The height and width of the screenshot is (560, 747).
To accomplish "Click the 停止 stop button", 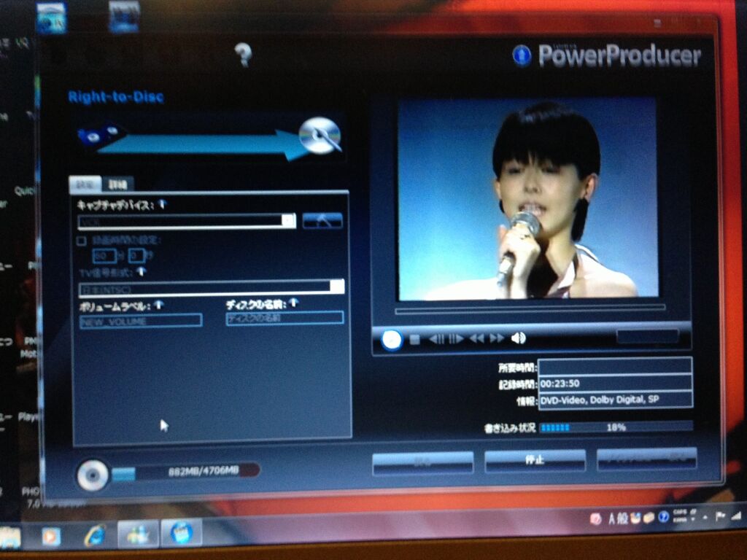I will (535, 460).
